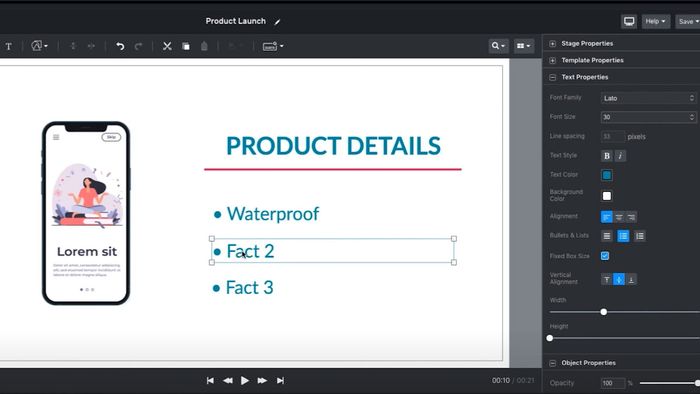This screenshot has width=700, height=394.
Task: Expand Template Properties section
Action: tap(552, 60)
